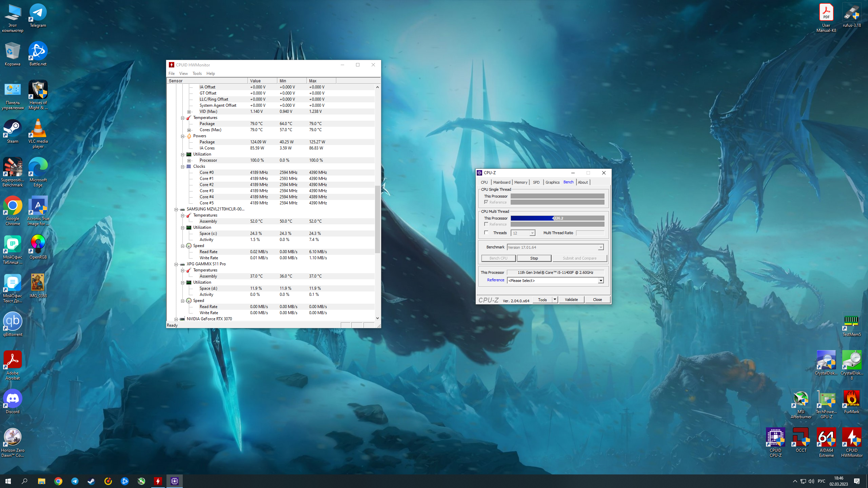The height and width of the screenshot is (488, 868).
Task: Click the Validate button in CPU-Z
Action: [x=571, y=300]
